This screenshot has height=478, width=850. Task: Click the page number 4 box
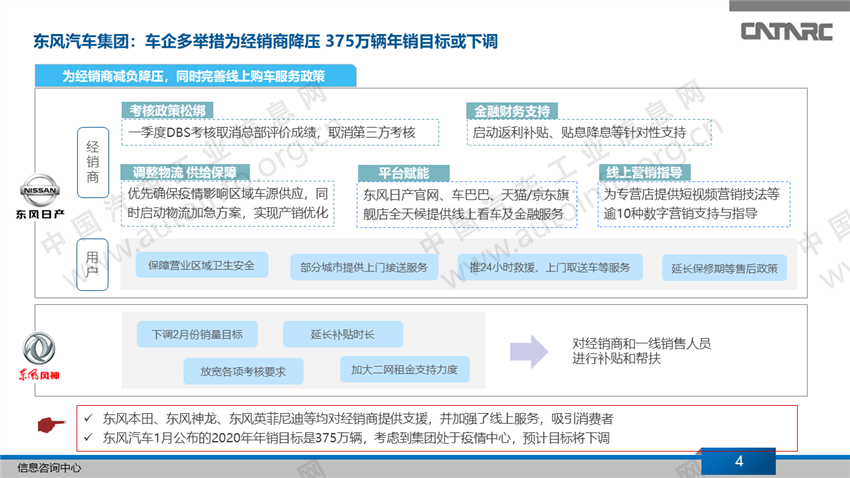(x=738, y=461)
